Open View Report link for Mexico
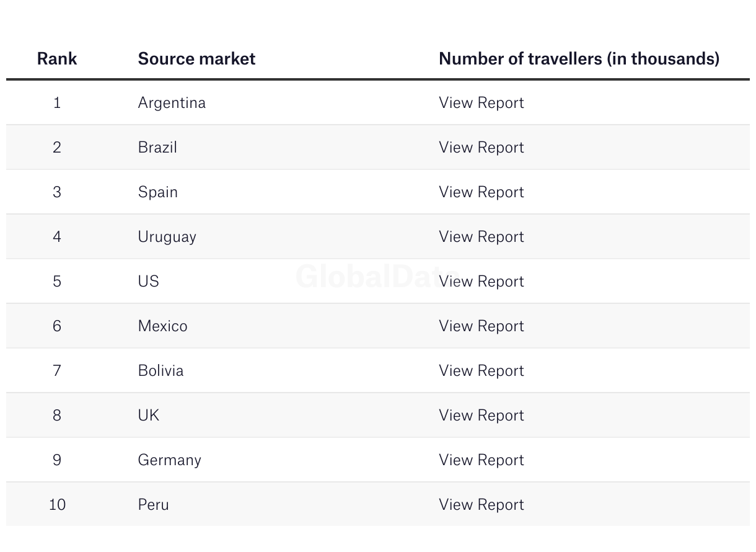 (481, 326)
